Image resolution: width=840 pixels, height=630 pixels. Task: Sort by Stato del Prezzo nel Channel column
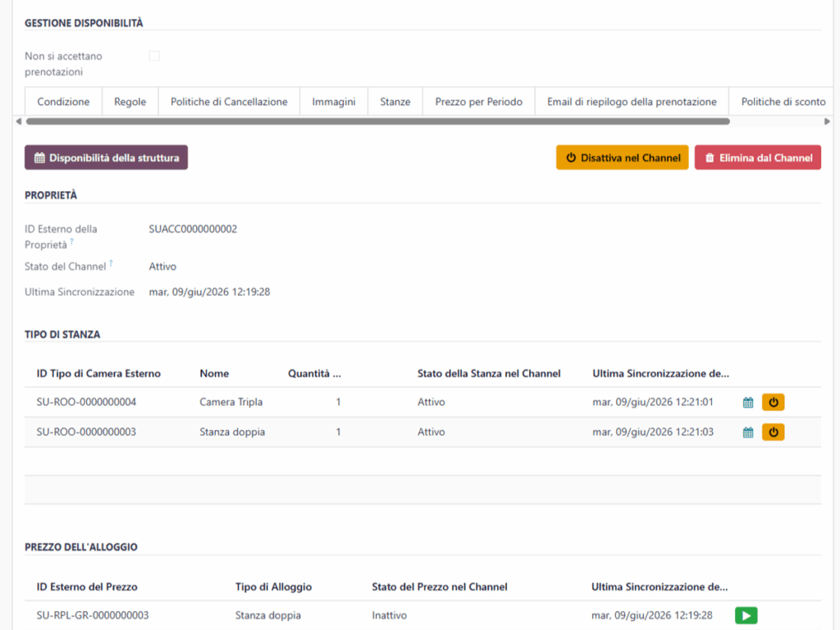tap(440, 587)
